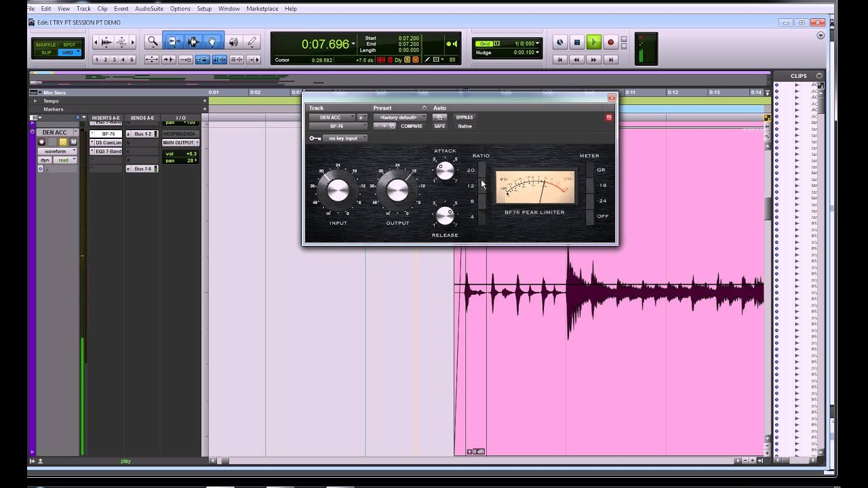Click zoom preset 1 button
The image size is (868, 488).
(x=96, y=60)
